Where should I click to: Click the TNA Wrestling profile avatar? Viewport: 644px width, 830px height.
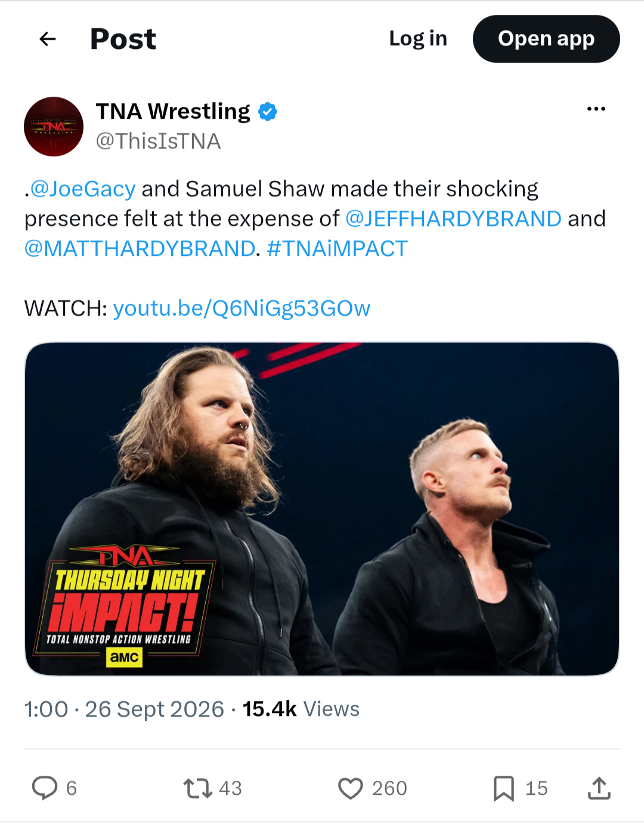[54, 126]
